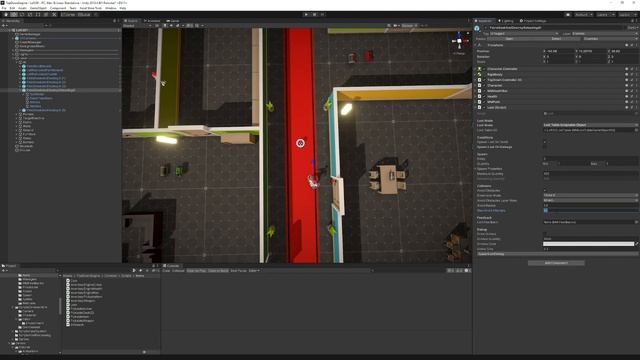Click the Add Component button
The image size is (640, 360).
(x=556, y=263)
